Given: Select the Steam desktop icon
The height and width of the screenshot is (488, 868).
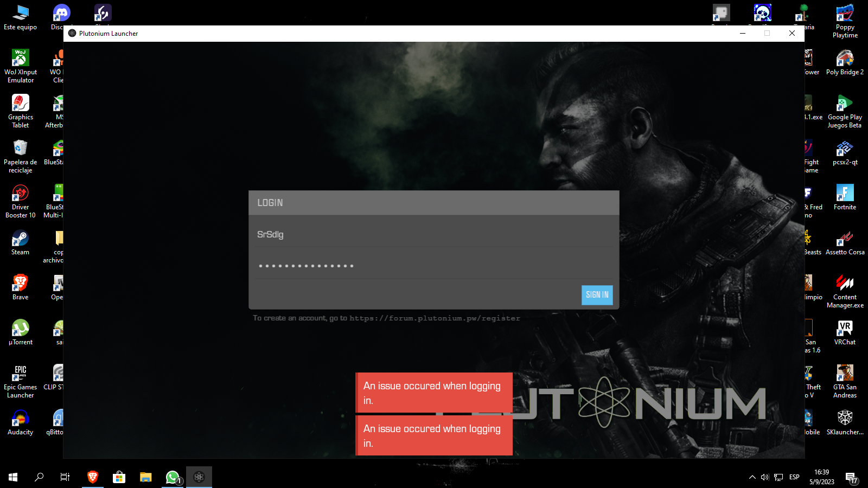Looking at the screenshot, I should [21, 242].
